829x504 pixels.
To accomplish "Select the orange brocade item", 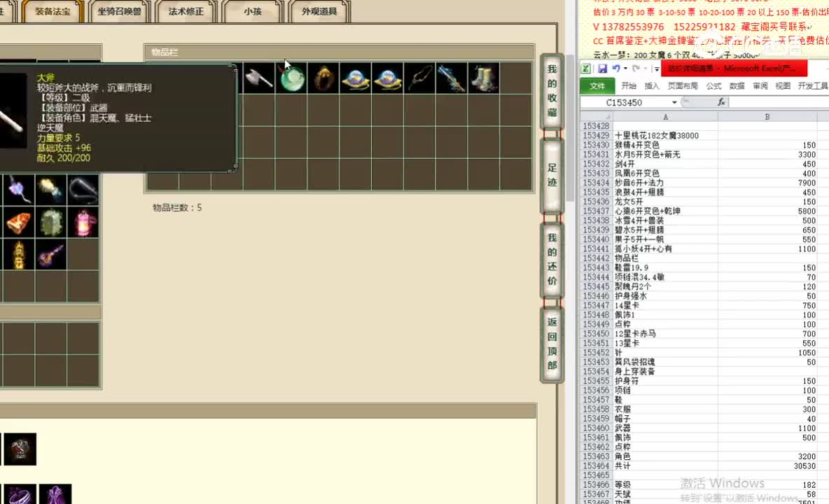I will coord(19,223).
